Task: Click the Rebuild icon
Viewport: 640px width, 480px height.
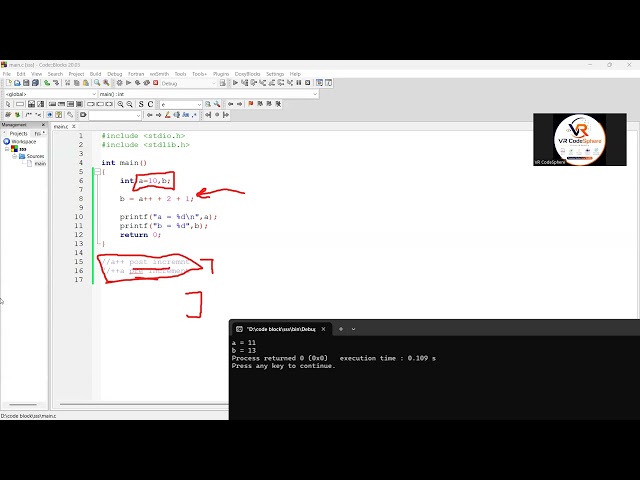Action: pyautogui.click(x=147, y=83)
